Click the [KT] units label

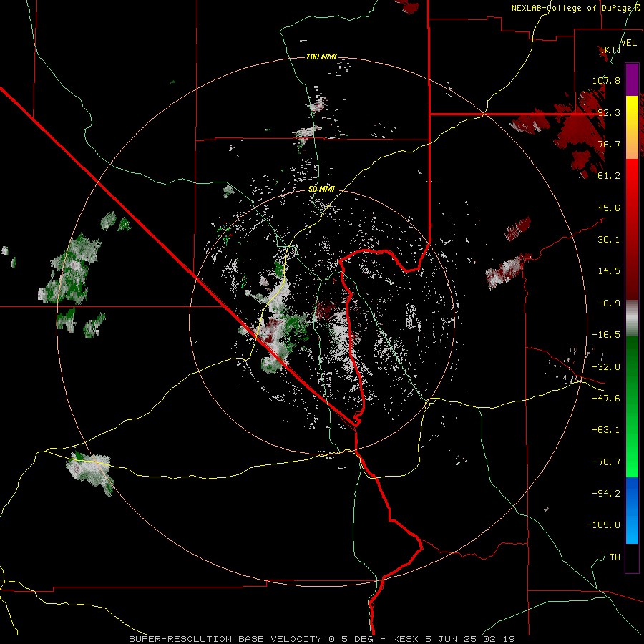[610, 49]
